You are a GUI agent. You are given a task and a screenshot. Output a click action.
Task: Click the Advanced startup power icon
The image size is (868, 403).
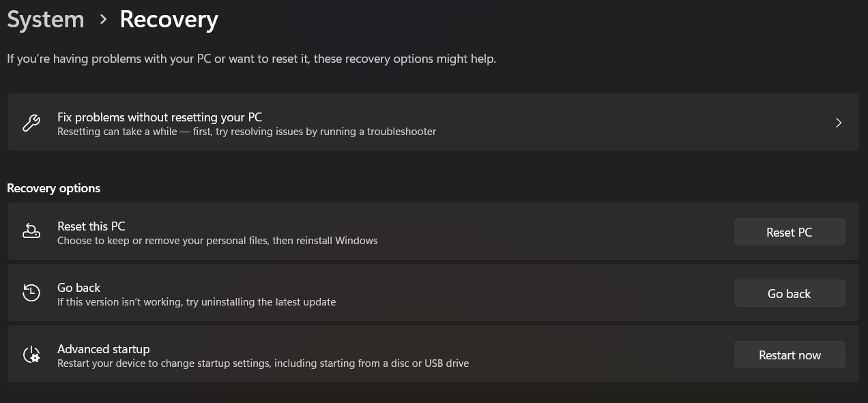(x=31, y=354)
